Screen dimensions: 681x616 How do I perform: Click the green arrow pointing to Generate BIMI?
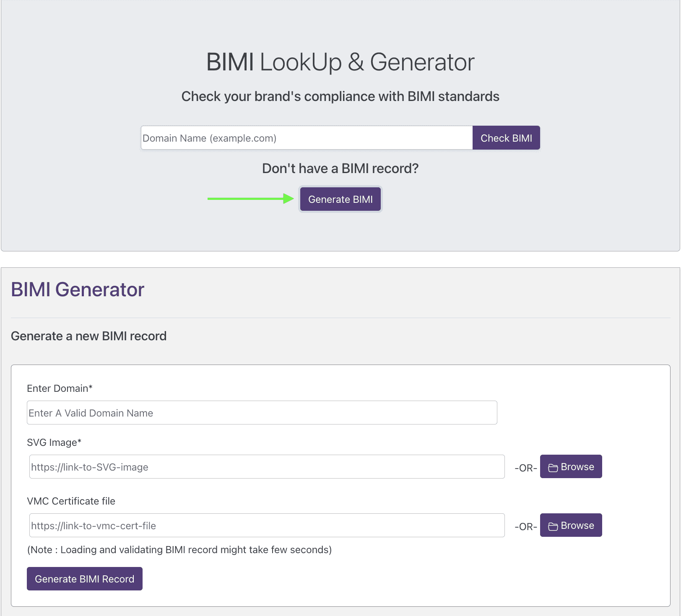250,199
